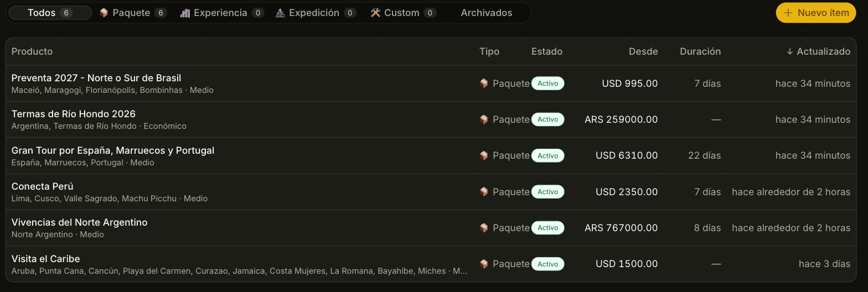
Task: Sort the table by Desde column
Action: tap(643, 51)
